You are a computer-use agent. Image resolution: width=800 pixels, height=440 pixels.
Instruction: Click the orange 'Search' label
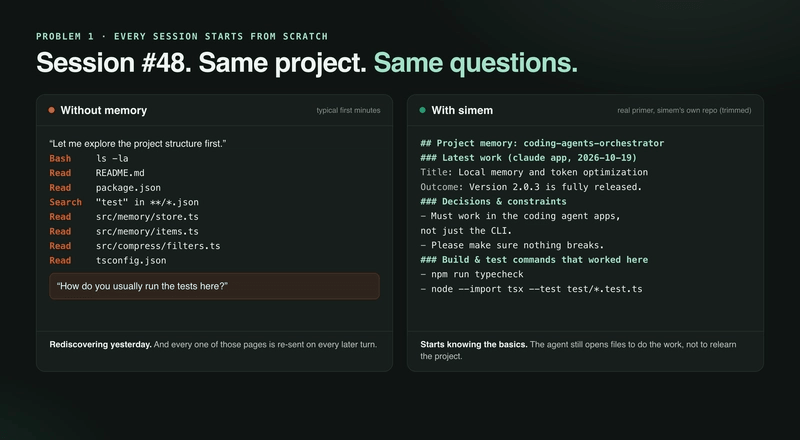point(65,202)
